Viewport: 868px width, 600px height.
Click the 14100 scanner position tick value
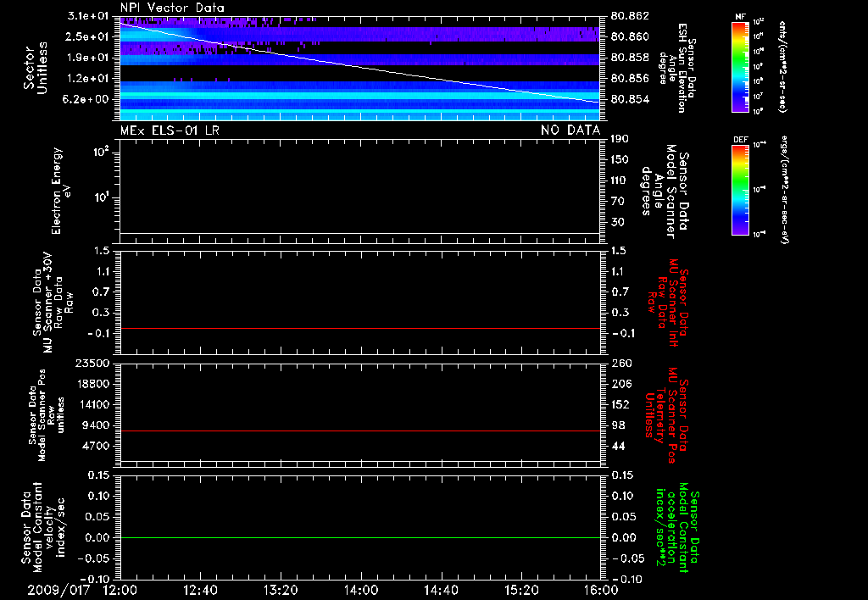point(93,404)
